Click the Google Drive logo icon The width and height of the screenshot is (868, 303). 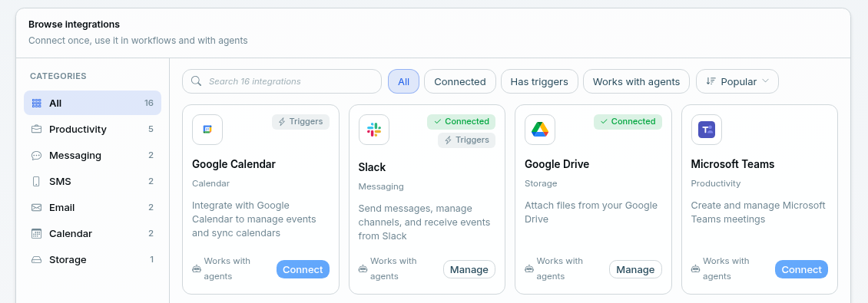(x=540, y=130)
